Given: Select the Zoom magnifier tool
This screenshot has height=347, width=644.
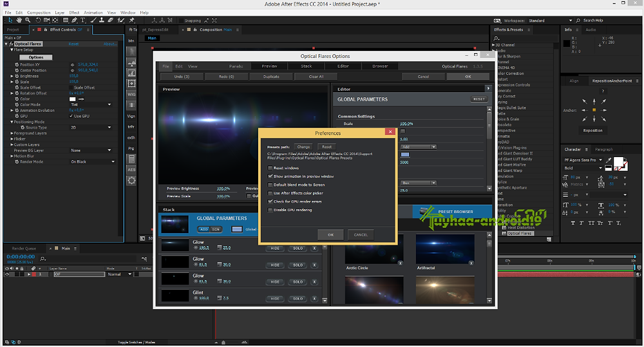Looking at the screenshot, I should (x=28, y=20).
